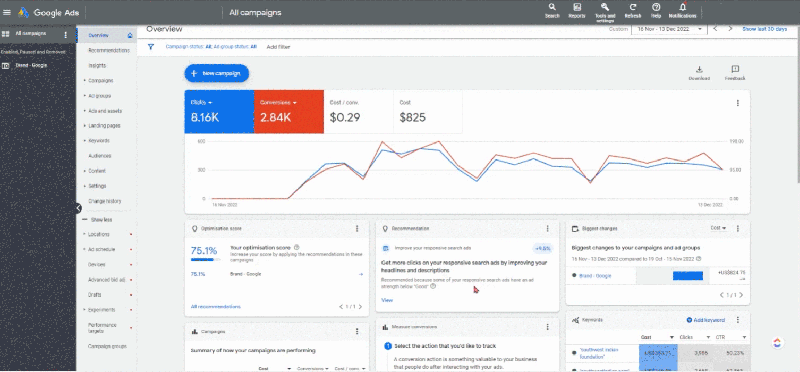
Task: Click the home icon next to Overview
Action: 130,35
